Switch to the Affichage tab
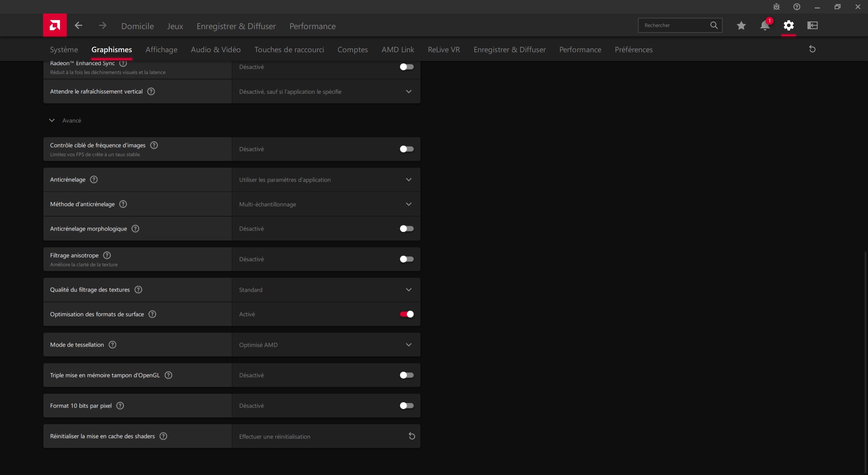868x475 pixels. tap(161, 49)
